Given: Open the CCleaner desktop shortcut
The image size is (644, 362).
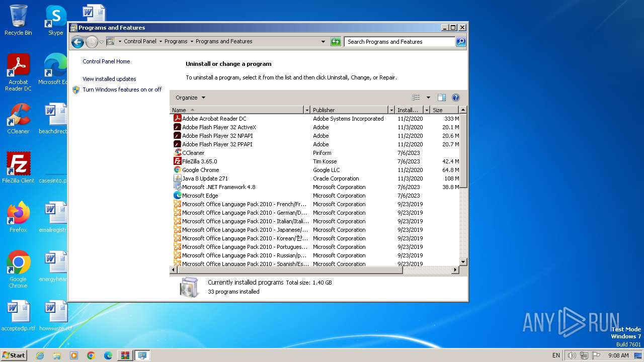Looking at the screenshot, I should point(18,119).
